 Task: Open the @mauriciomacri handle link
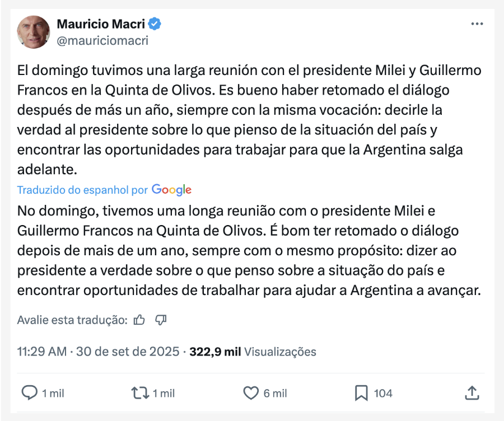point(102,40)
